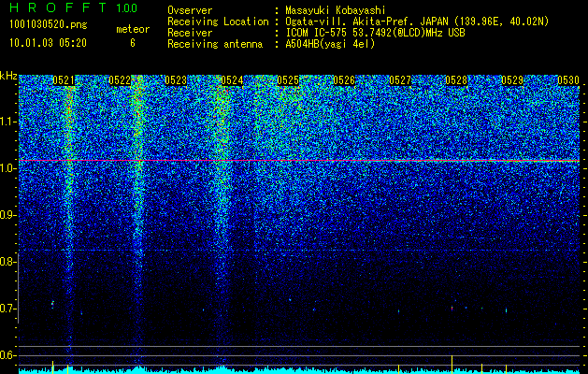
Task: Select the observer name Masayuki Kobayashi
Action: click(x=336, y=10)
